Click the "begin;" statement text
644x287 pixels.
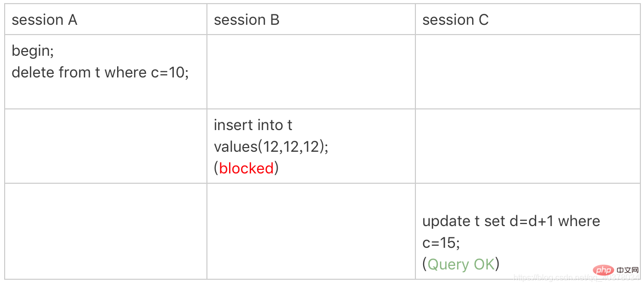33,51
